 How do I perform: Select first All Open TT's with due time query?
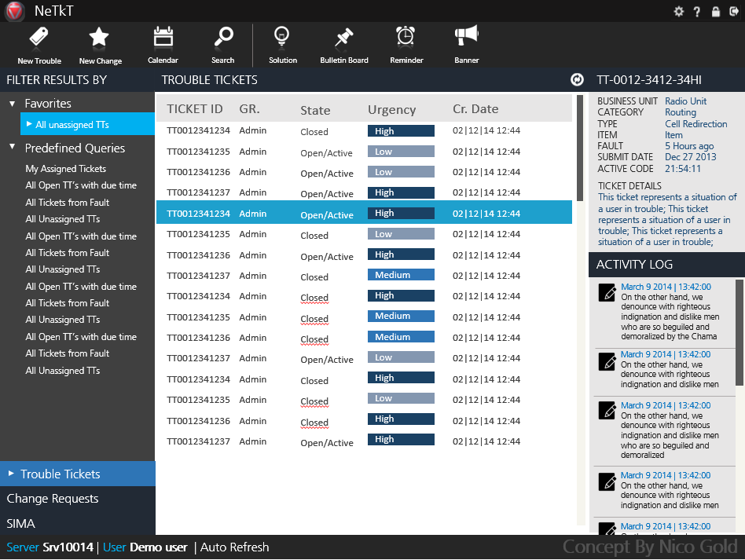(81, 185)
